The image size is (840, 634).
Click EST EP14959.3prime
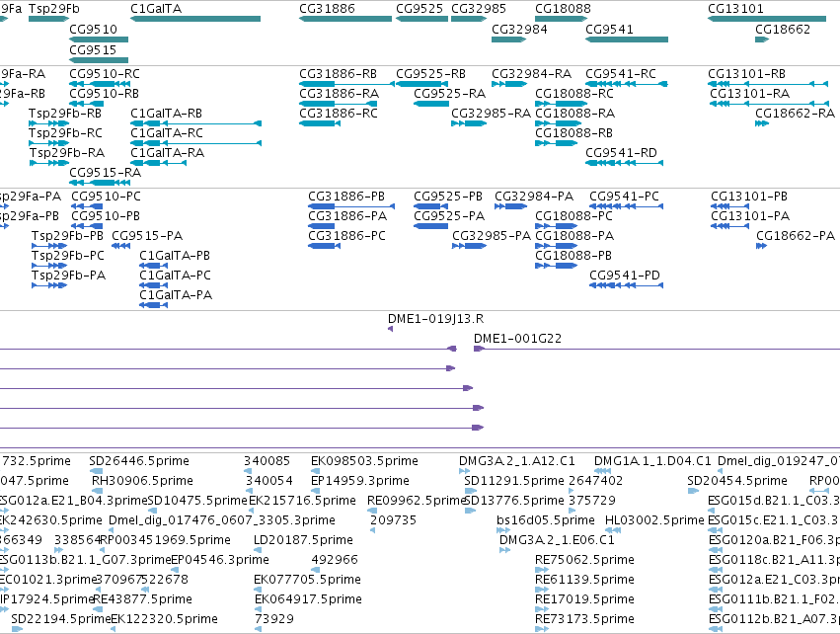[315, 491]
